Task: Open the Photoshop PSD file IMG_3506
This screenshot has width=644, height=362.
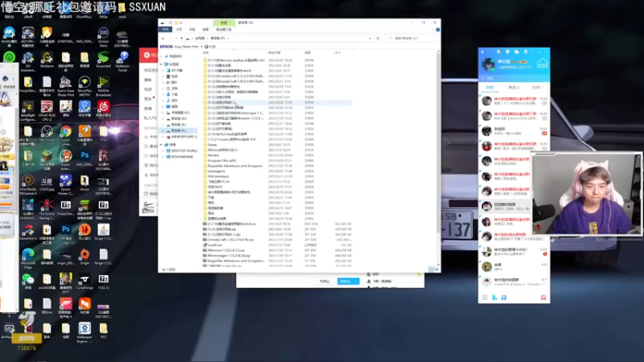Action: (85, 158)
